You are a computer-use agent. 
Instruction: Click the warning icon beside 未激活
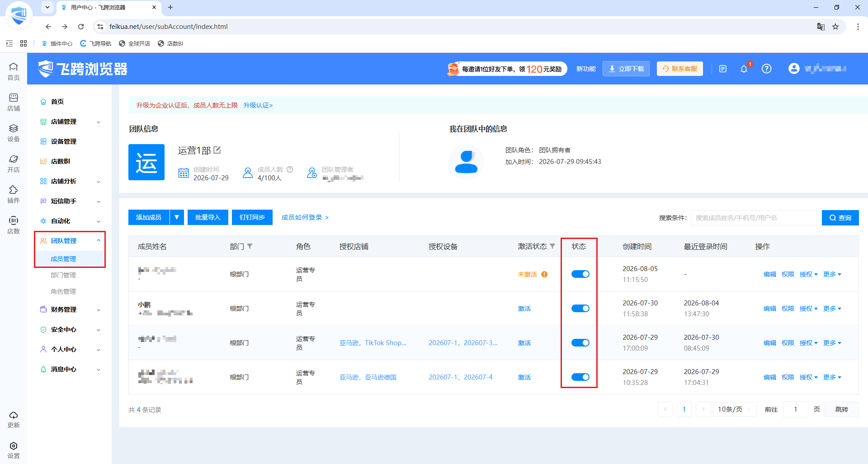(x=544, y=274)
